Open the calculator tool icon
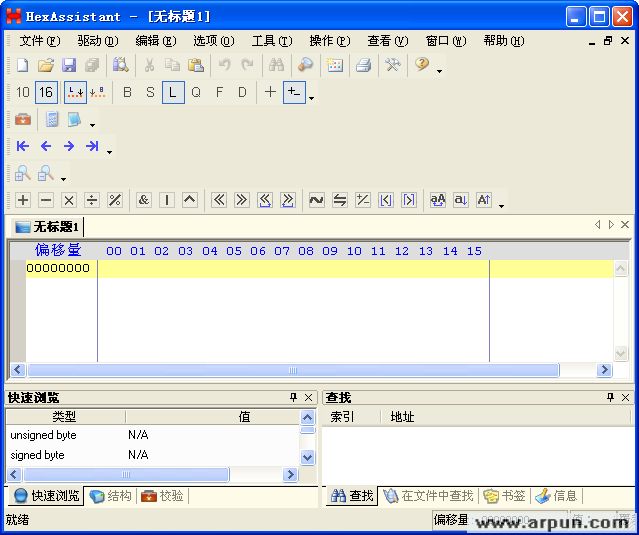Image resolution: width=639 pixels, height=535 pixels. pyautogui.click(x=52, y=119)
